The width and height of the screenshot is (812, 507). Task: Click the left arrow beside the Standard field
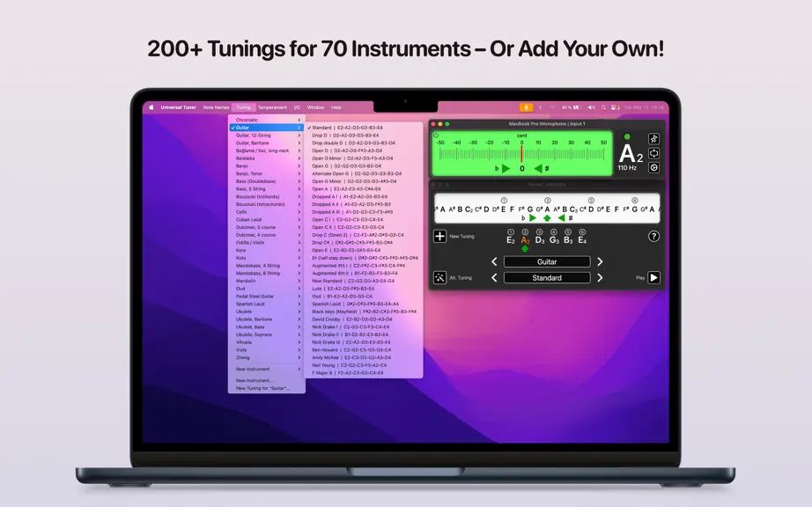(494, 278)
